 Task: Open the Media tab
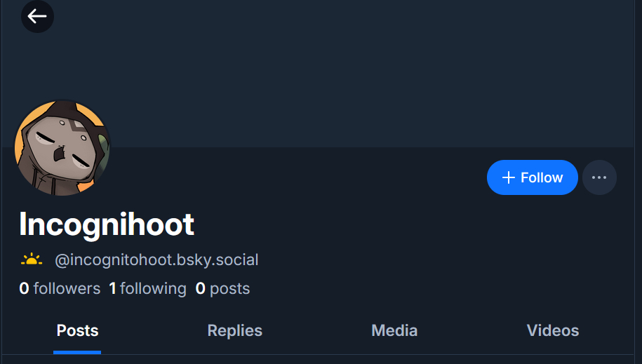coord(394,331)
